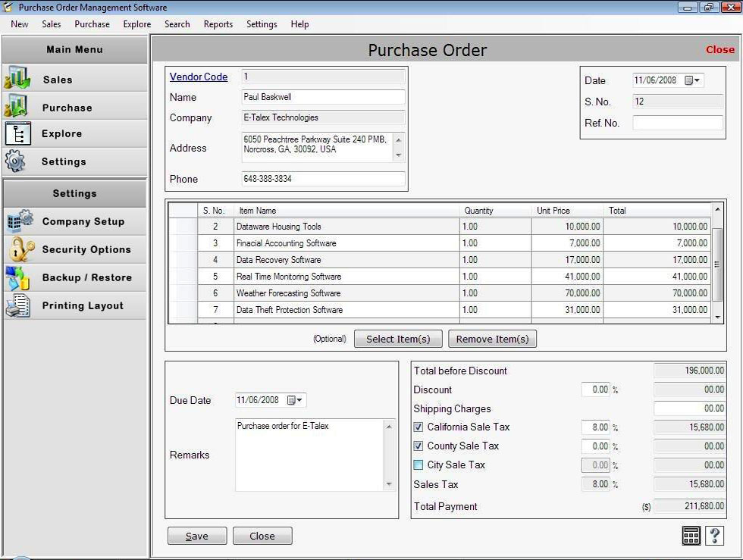Image resolution: width=743 pixels, height=560 pixels.
Task: Uncheck the California Sale Tax checkbox
Action: tap(418, 427)
